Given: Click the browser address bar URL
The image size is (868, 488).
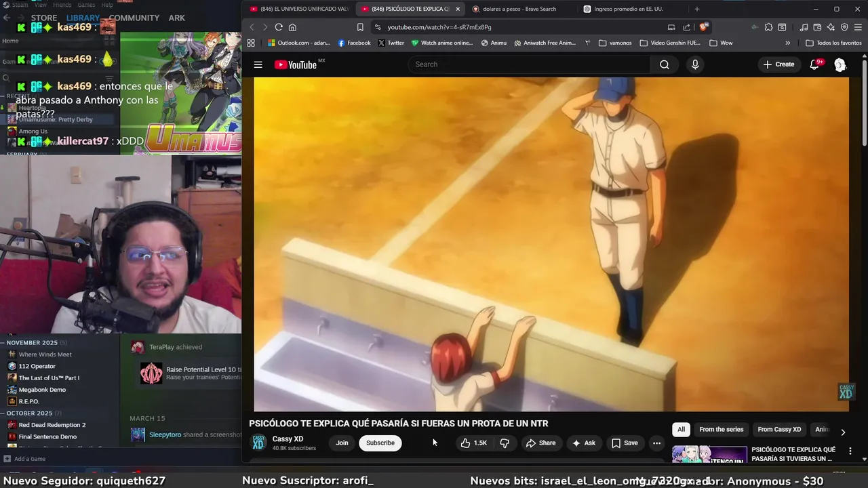Looking at the screenshot, I should pyautogui.click(x=439, y=27).
